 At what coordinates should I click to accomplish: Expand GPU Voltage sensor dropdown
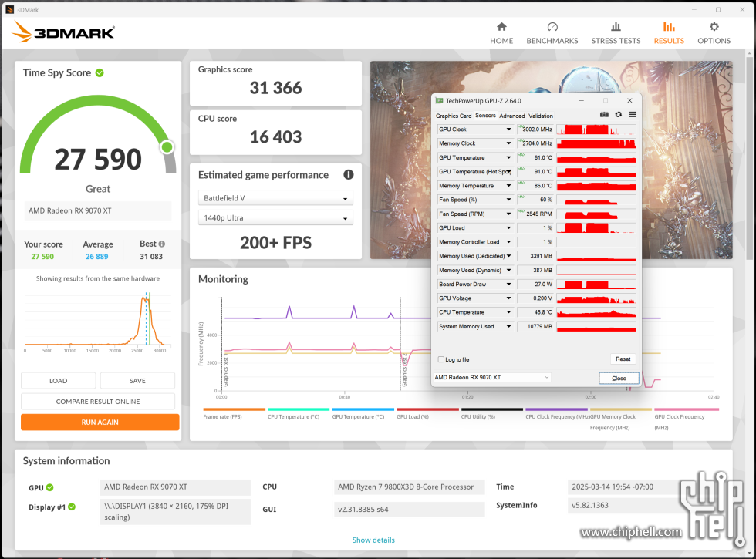point(508,298)
